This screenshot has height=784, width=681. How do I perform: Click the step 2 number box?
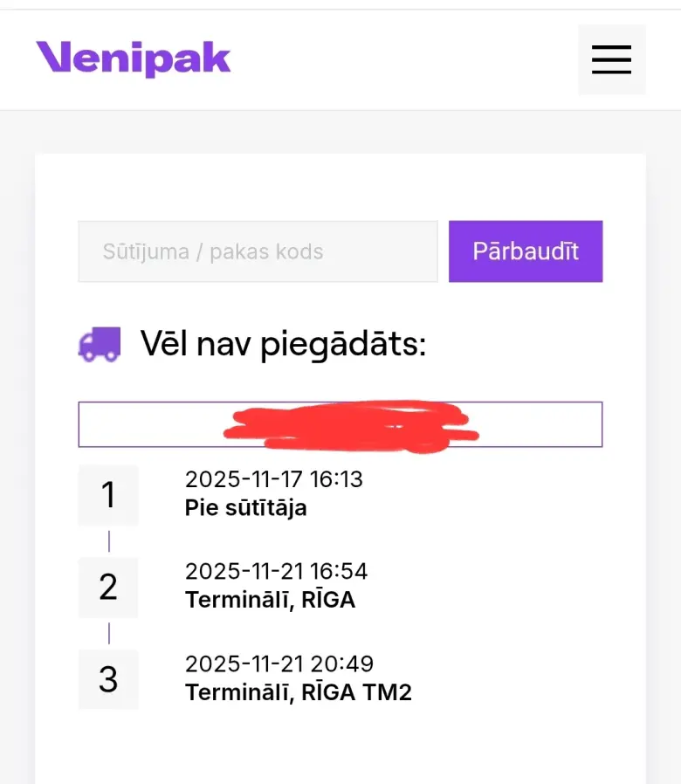108,588
